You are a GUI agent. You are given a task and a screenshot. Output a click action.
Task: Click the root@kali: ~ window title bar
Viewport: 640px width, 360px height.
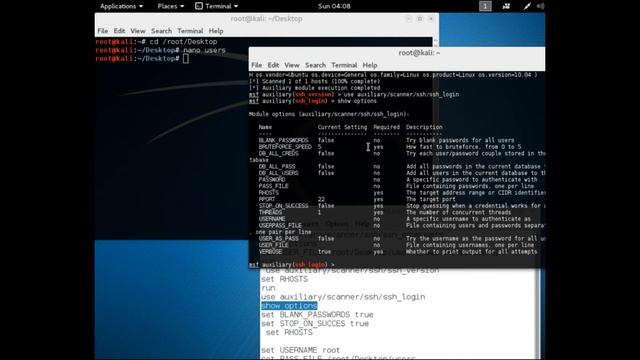pyautogui.click(x=397, y=53)
